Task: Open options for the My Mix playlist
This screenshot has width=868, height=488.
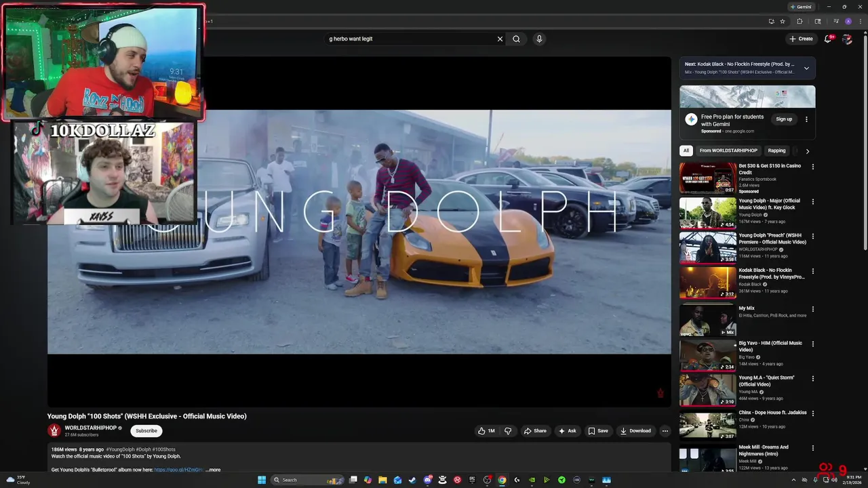Action: pos(813,309)
